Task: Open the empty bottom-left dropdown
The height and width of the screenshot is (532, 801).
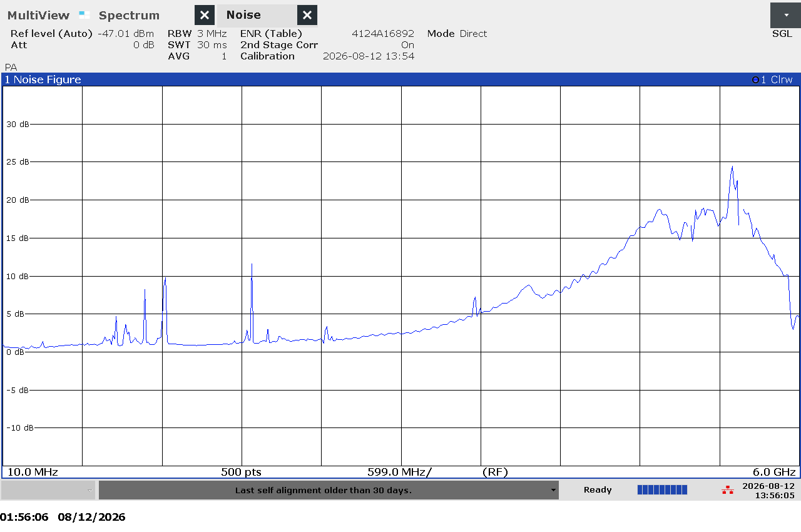Action: (48, 490)
